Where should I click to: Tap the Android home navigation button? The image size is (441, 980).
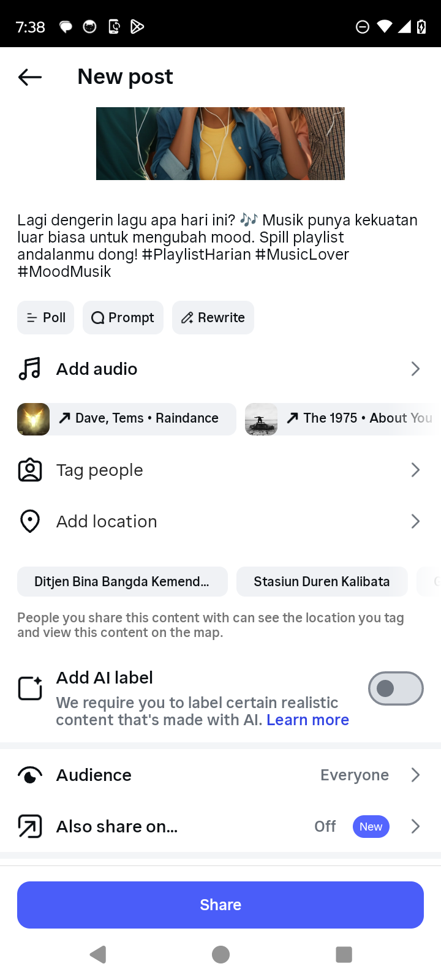click(x=221, y=954)
